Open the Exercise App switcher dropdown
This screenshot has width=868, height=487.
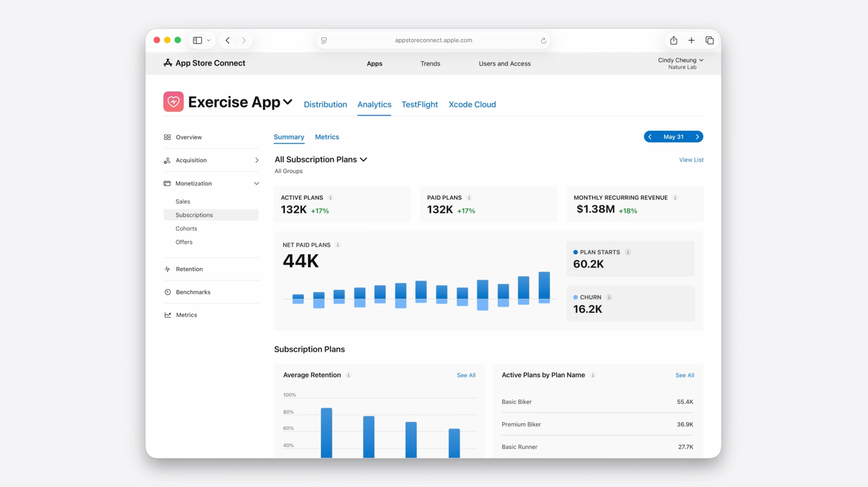click(x=287, y=102)
